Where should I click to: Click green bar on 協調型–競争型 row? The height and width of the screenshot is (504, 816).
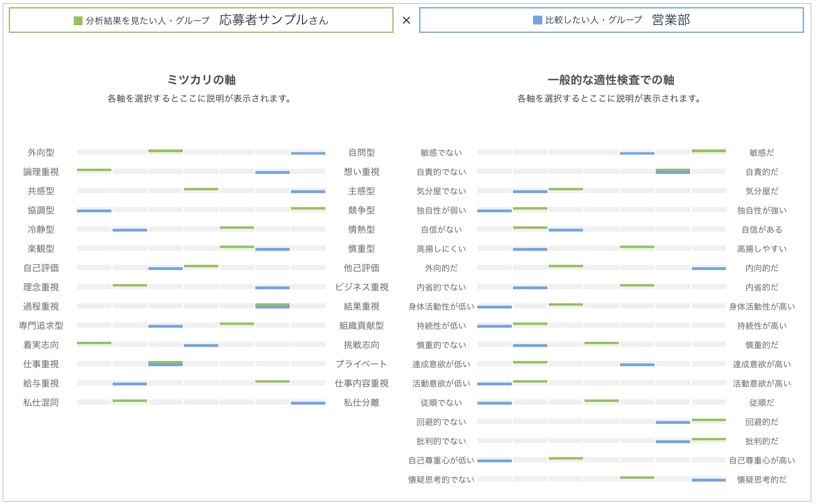click(x=308, y=208)
